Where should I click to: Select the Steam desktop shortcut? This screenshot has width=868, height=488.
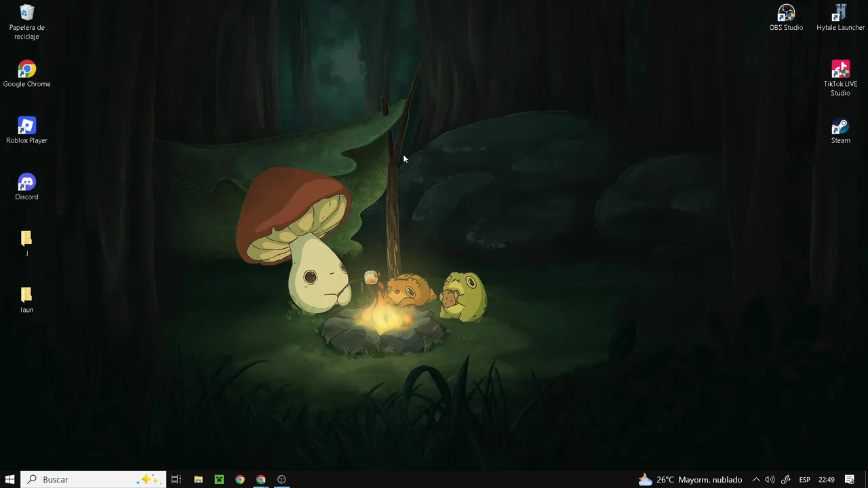(840, 130)
